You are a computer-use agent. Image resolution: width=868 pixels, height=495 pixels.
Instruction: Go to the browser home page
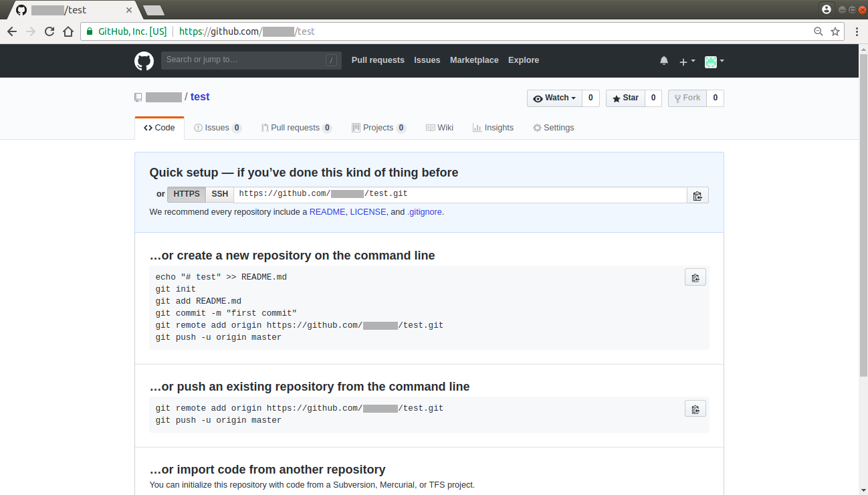point(68,31)
